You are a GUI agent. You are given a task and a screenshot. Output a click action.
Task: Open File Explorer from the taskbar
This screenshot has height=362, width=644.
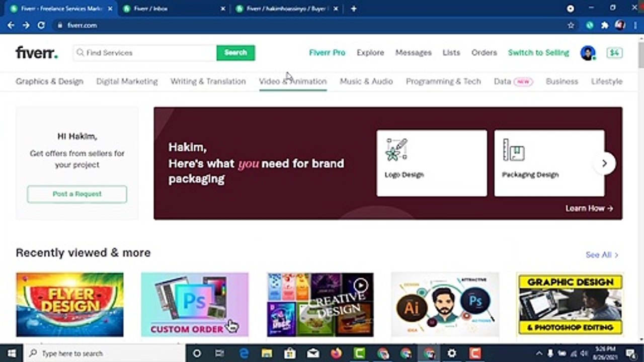tap(267, 353)
